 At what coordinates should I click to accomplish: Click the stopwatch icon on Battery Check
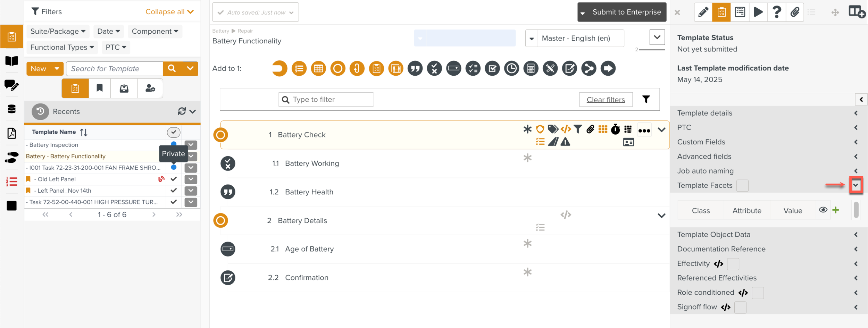(615, 129)
